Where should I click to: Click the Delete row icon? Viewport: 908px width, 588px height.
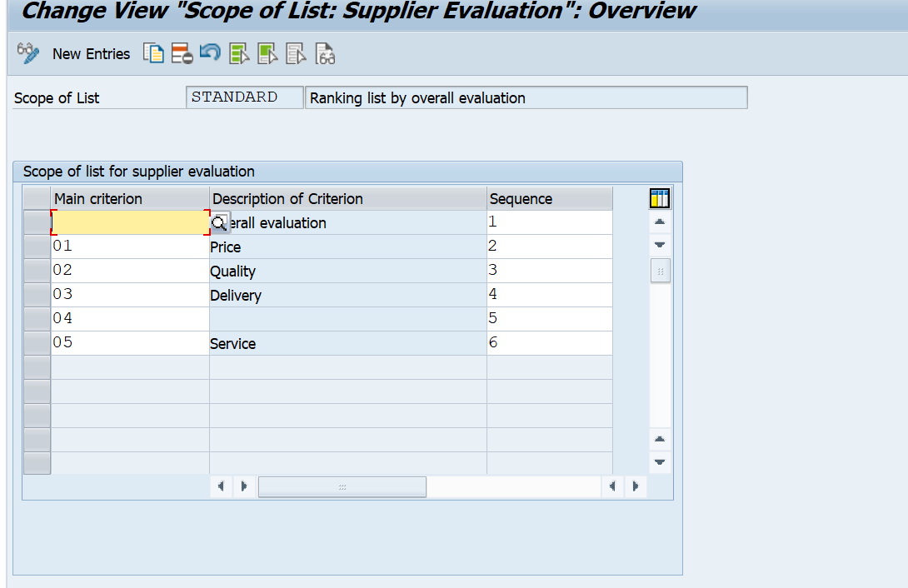[x=182, y=54]
